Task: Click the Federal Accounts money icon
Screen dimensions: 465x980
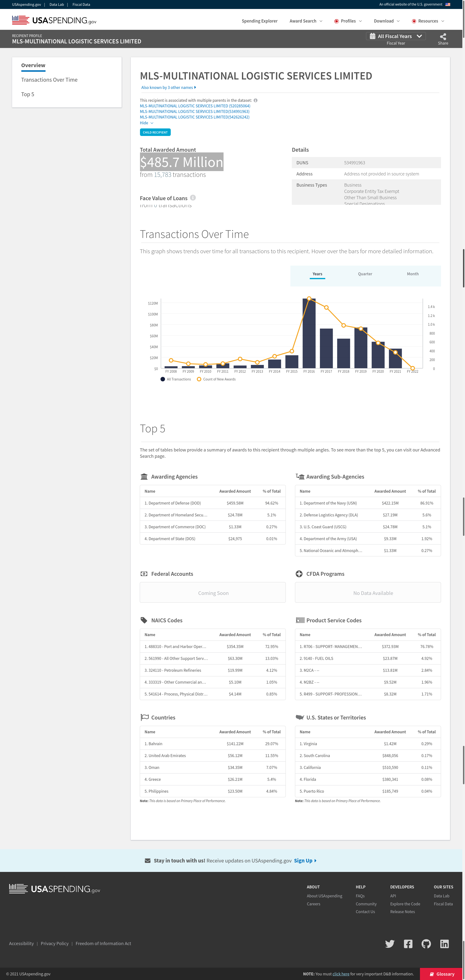Action: pos(144,574)
